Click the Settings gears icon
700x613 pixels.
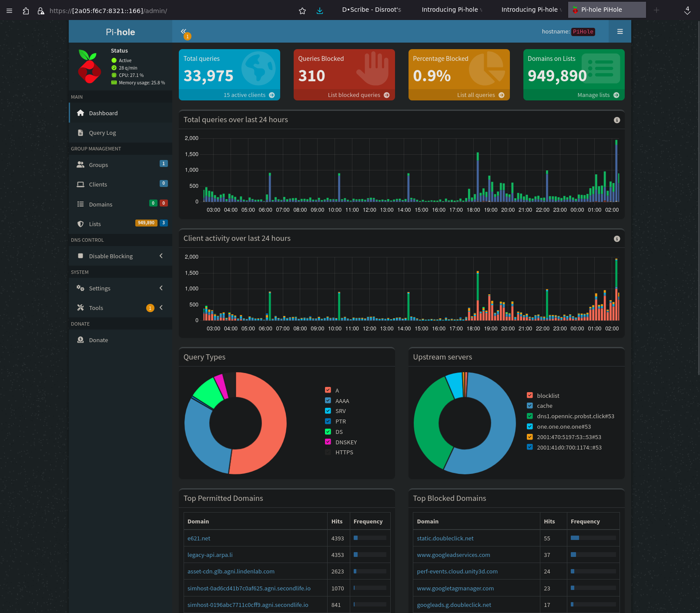pos(80,288)
